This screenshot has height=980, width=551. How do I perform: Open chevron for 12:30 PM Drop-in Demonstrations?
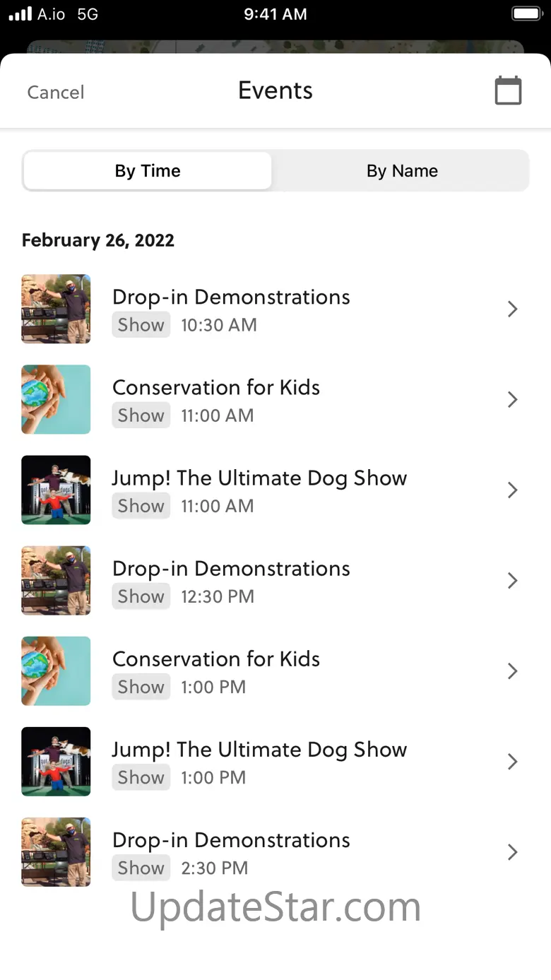pyautogui.click(x=513, y=580)
